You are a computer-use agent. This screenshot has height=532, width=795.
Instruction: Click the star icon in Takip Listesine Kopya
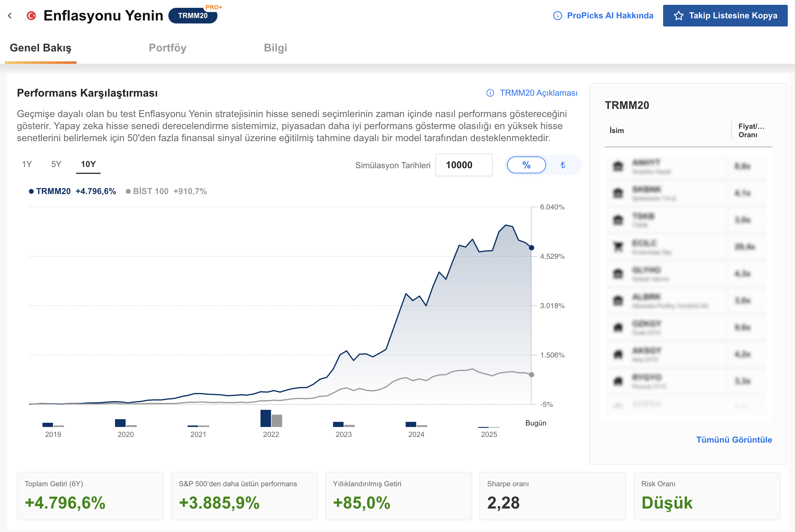coord(678,16)
